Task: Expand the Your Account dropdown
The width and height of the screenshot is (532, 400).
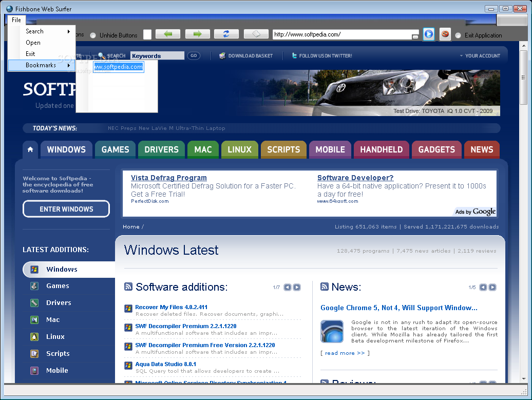Action: [480, 55]
